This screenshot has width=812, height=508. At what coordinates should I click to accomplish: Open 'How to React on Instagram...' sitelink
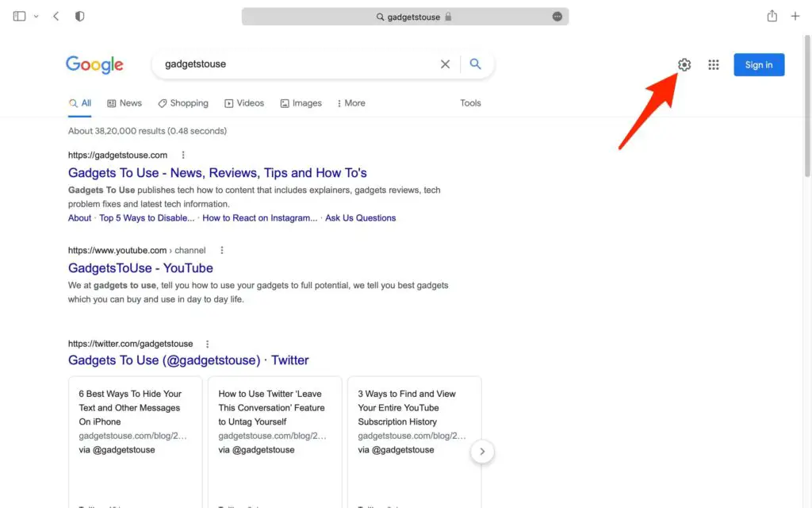point(259,218)
